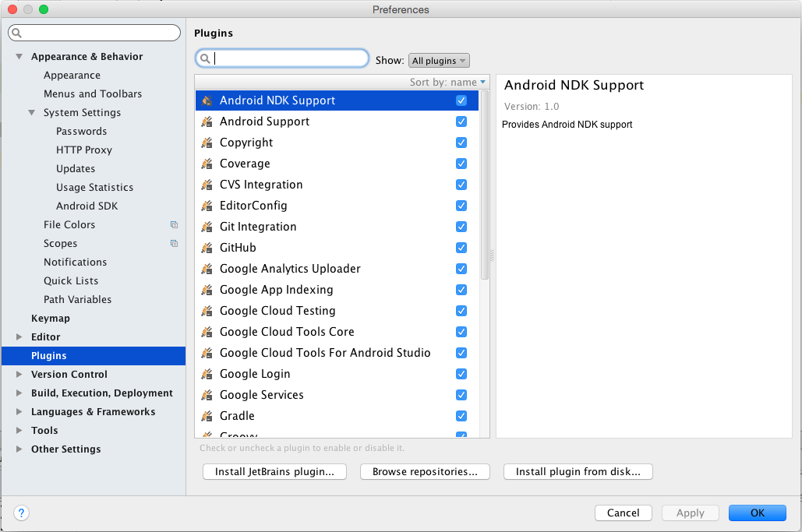
Task: Expand the Version Control node
Action: tap(19, 374)
